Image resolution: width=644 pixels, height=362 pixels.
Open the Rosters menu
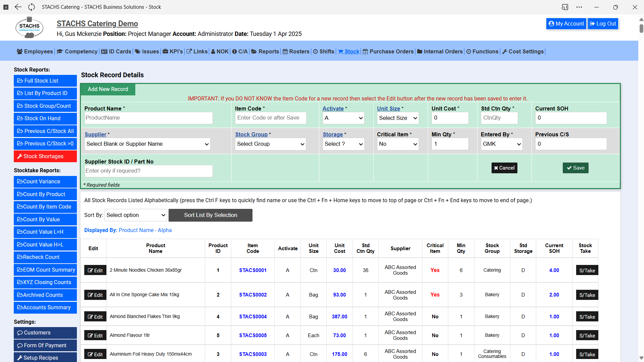tap(296, 51)
